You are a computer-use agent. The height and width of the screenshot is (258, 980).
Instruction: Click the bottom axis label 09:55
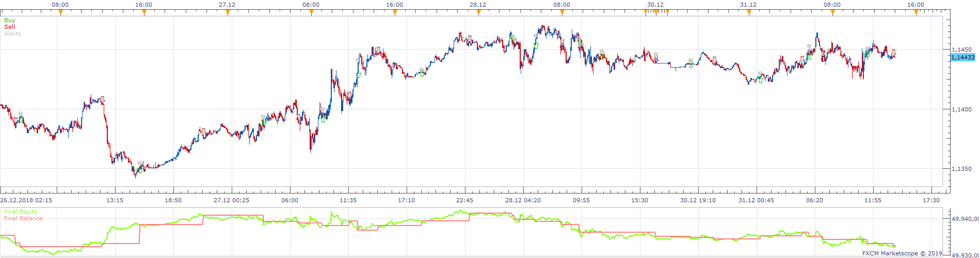[x=581, y=200]
